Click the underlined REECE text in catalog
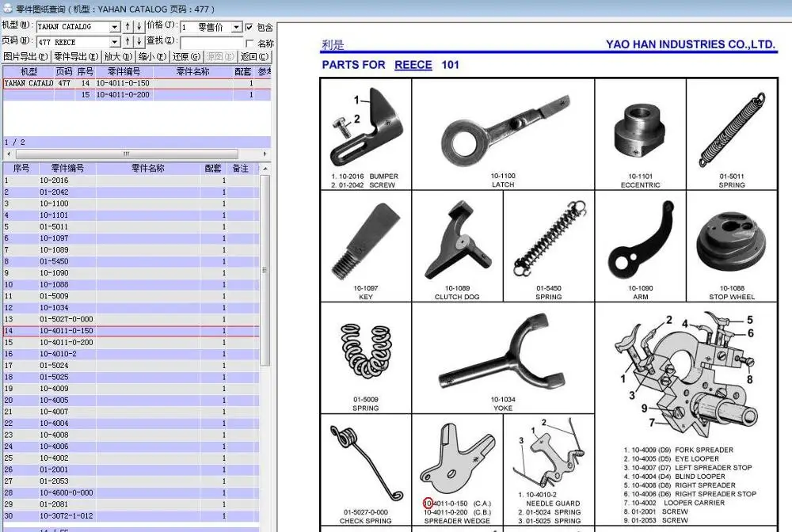The height and width of the screenshot is (532, 792). [413, 65]
